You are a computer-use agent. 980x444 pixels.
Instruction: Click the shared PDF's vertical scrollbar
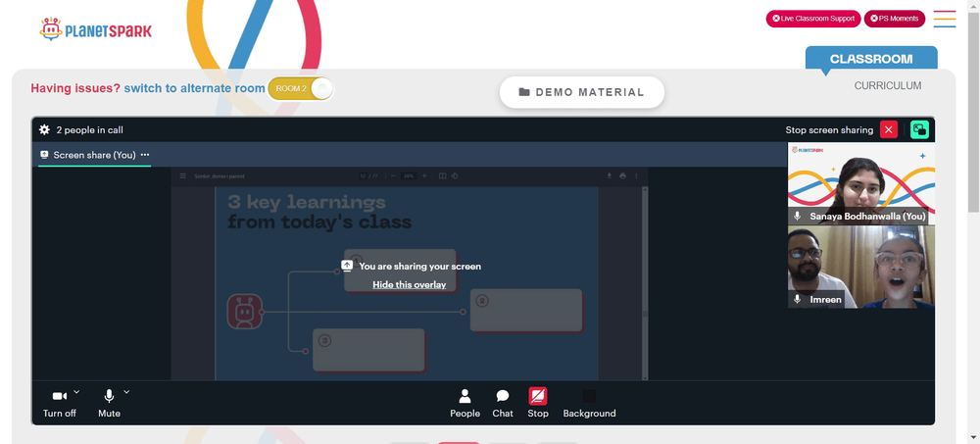[645, 282]
